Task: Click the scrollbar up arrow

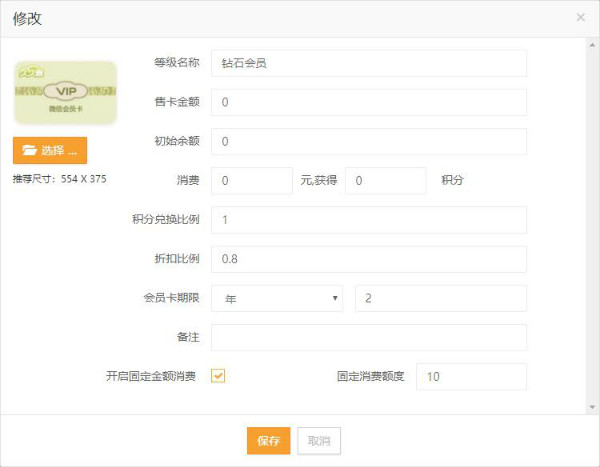Action: [x=592, y=43]
